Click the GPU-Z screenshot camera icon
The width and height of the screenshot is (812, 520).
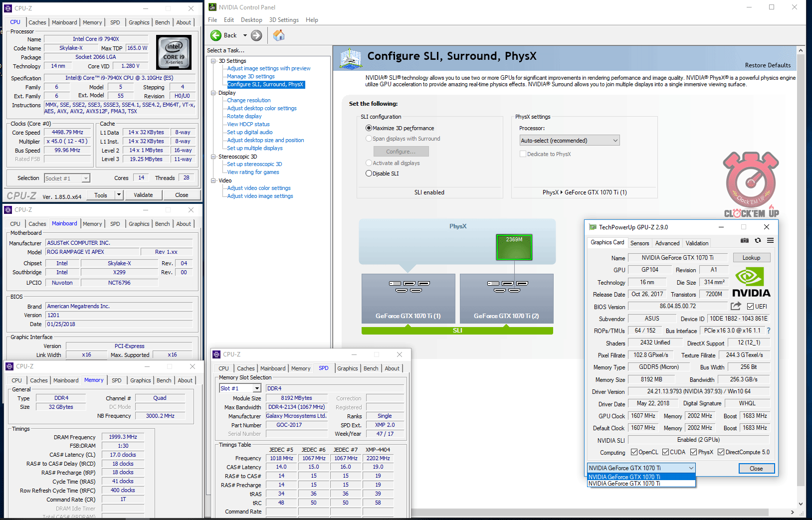pyautogui.click(x=744, y=240)
